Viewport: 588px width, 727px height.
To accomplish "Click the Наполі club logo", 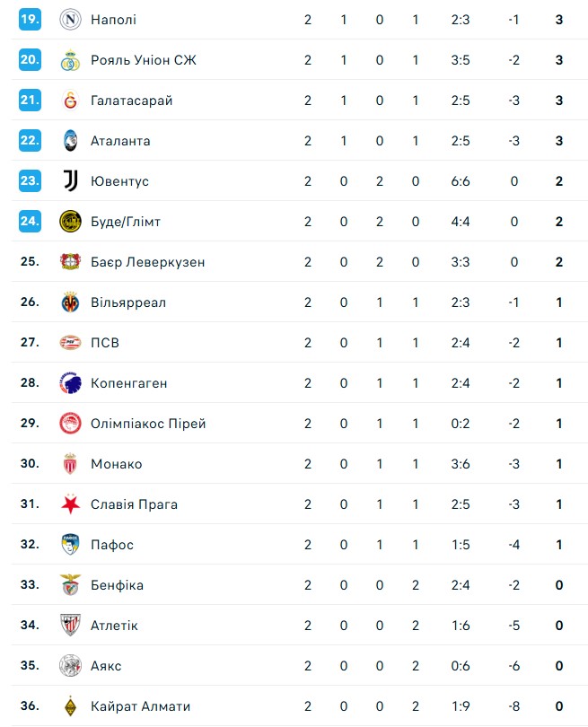I will click(x=69, y=20).
